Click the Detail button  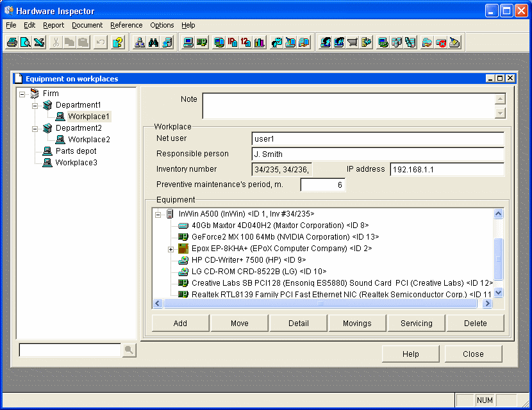click(x=299, y=323)
